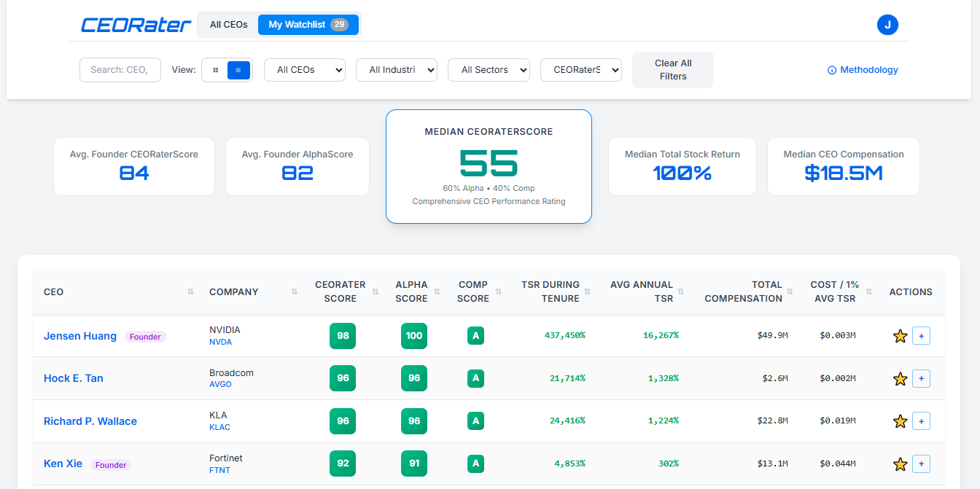The image size is (980, 489).
Task: Select the My Watchlist tab
Action: tap(308, 25)
